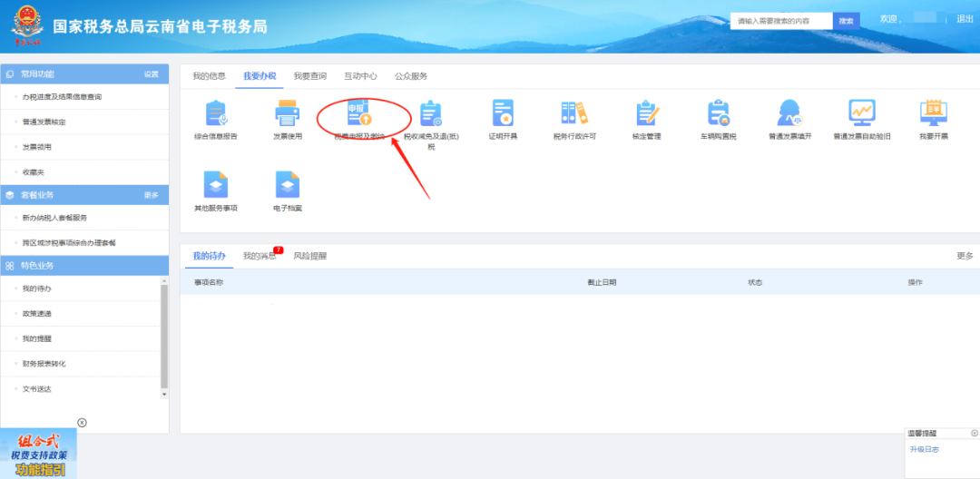Open the 电子档案 icon
The width and height of the screenshot is (980, 479).
pyautogui.click(x=288, y=184)
